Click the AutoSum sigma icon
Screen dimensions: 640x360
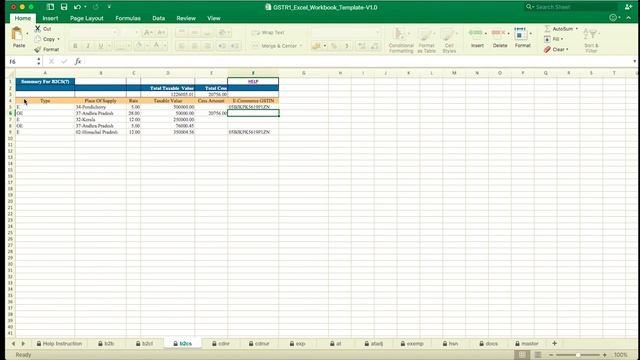coord(547,29)
